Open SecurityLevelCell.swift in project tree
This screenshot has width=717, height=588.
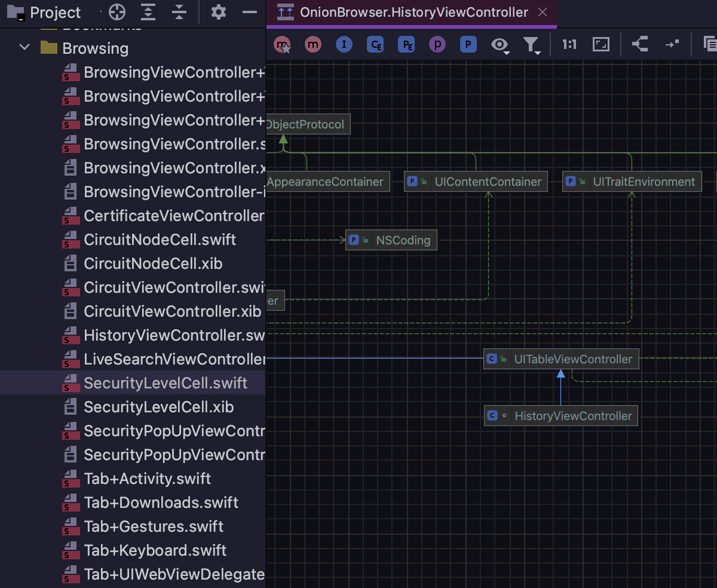pos(166,383)
